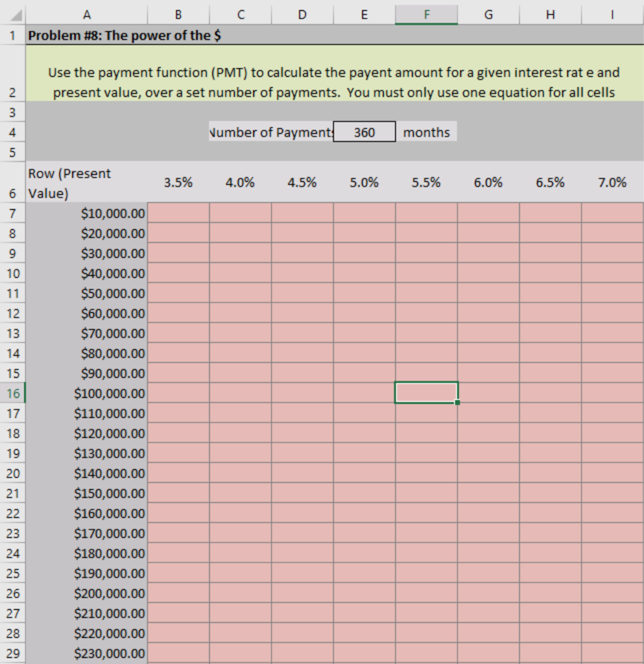Screen dimensions: 644x664
Task: Select the $100,000.00 present value cell
Action: point(87,393)
